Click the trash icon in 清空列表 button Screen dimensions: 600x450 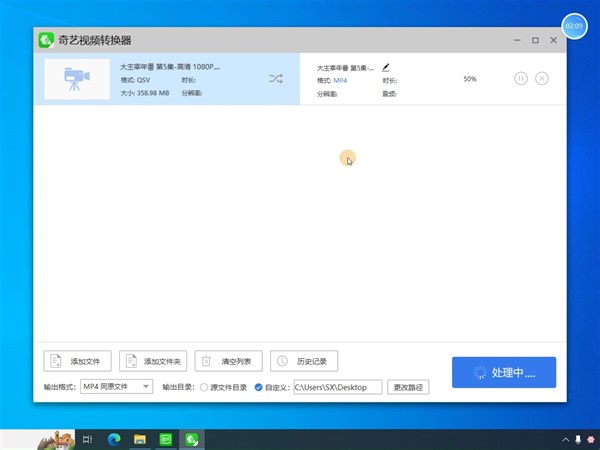(x=206, y=361)
